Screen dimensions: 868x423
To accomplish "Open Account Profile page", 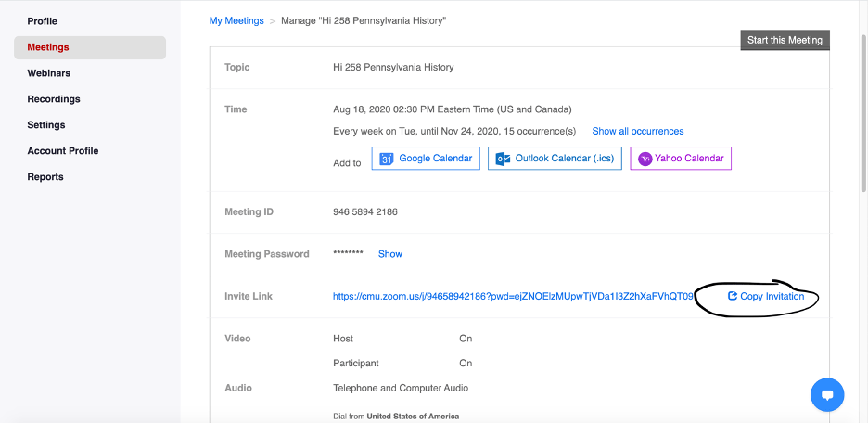I will pos(62,151).
